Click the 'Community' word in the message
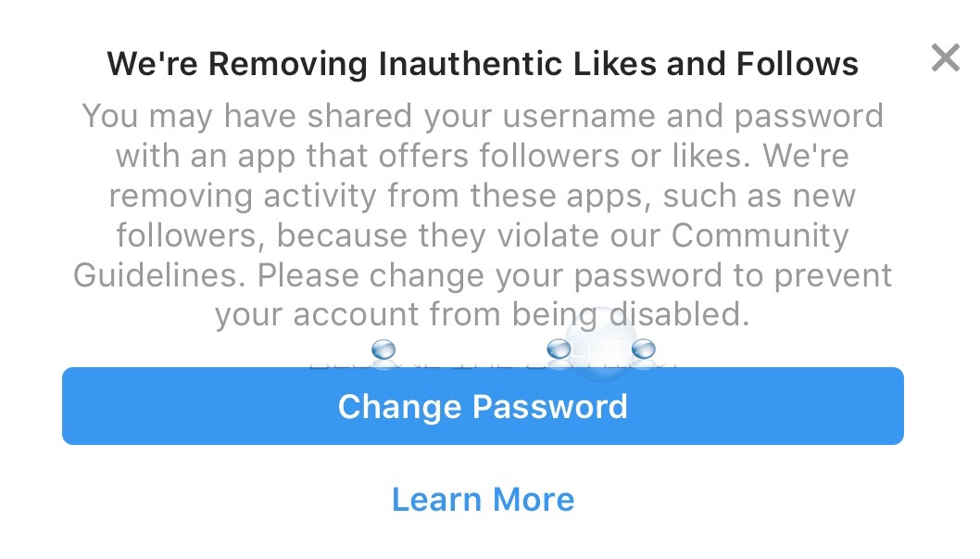This screenshot has width=980, height=559. (760, 235)
